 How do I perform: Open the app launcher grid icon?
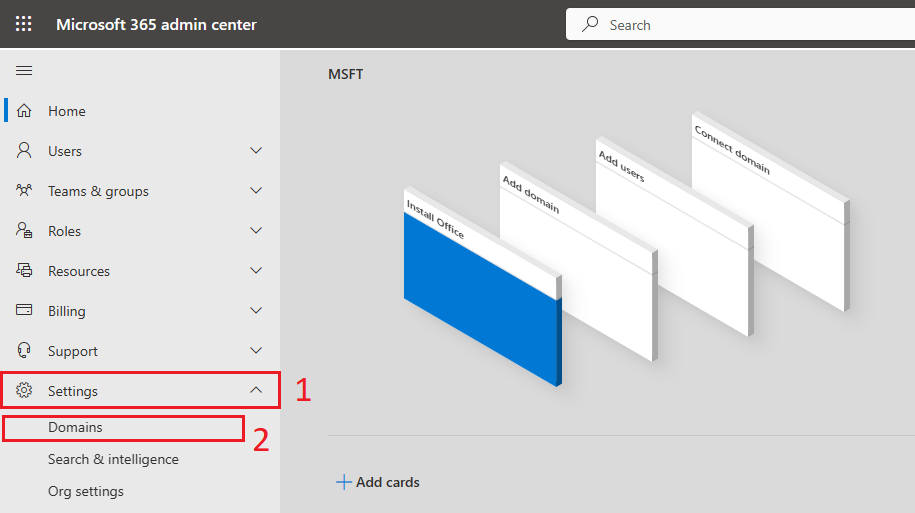(x=23, y=24)
